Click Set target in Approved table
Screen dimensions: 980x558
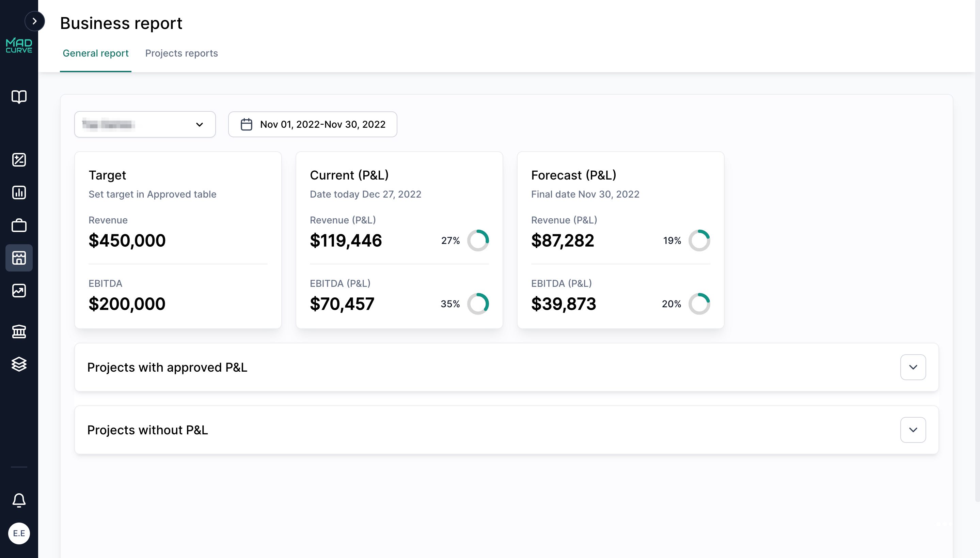153,194
